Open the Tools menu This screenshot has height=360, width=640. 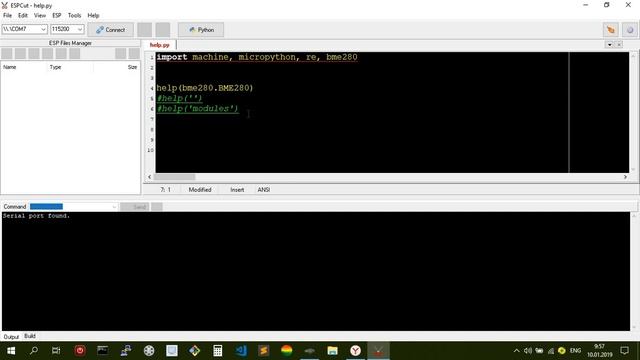click(74, 16)
